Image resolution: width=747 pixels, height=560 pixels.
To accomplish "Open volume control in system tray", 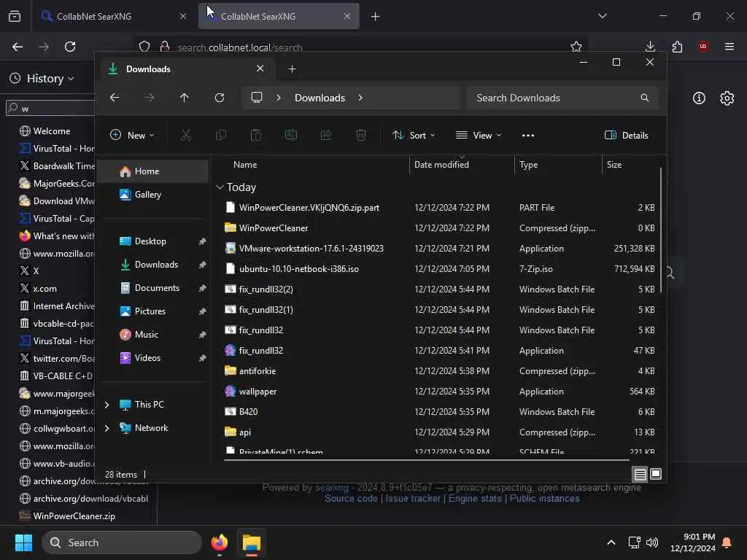I will coord(652,542).
